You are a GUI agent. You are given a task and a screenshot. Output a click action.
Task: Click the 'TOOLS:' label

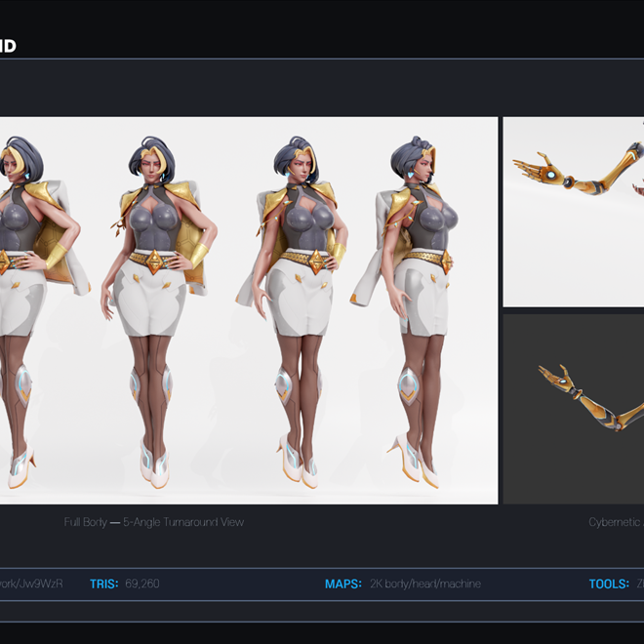point(609,584)
